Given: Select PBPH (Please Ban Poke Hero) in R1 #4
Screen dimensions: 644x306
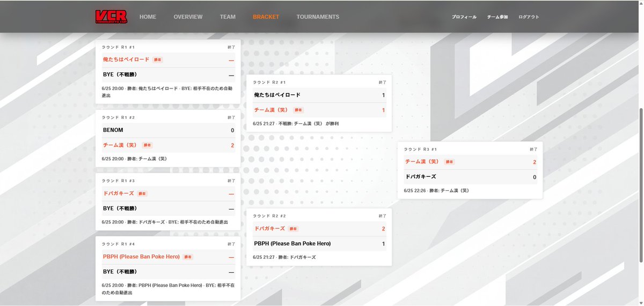Looking at the screenshot, I should [x=141, y=257].
